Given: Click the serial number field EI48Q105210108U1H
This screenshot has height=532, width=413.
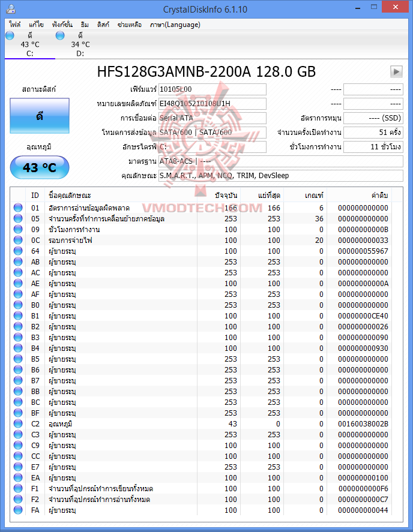Looking at the screenshot, I should pos(213,104).
